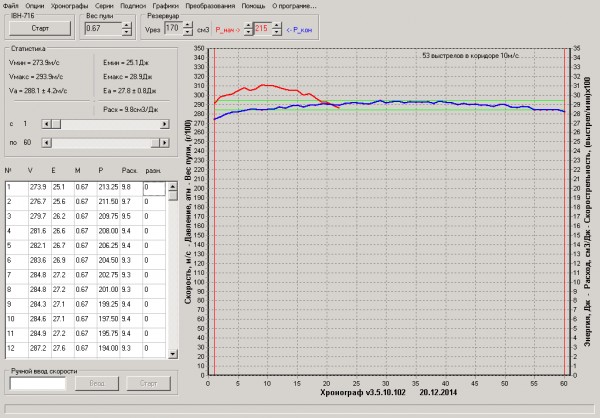Click the P column header
Screen dimensions: 600x418
(101, 170)
